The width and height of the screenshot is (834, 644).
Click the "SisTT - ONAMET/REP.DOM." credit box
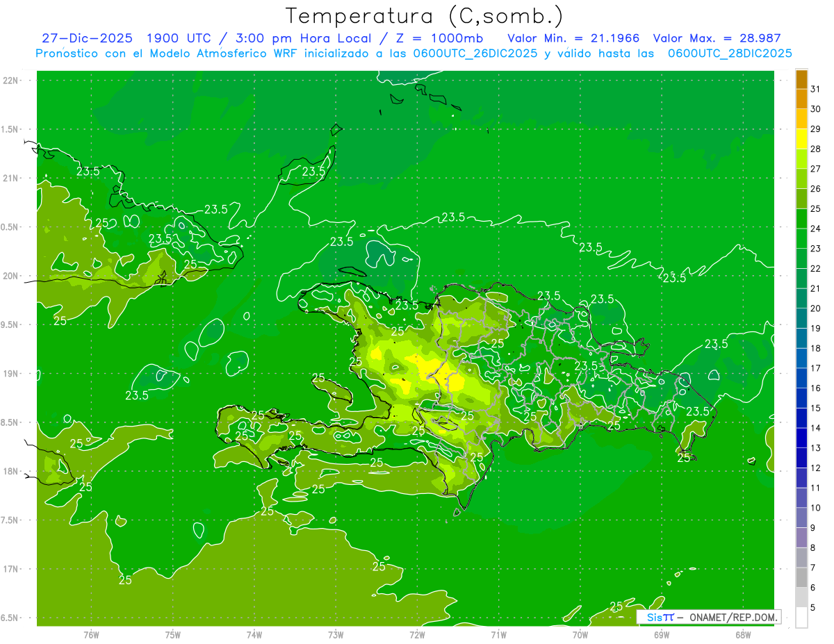pos(709,617)
